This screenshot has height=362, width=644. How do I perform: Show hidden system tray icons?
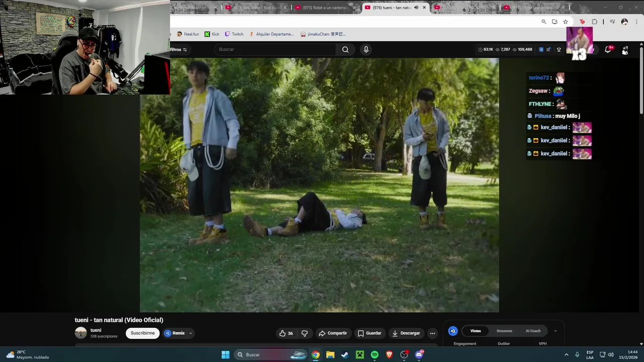[566, 354]
